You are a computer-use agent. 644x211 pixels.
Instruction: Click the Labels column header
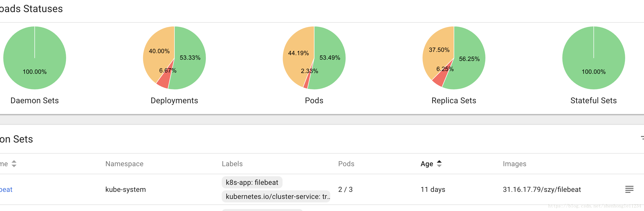click(x=232, y=164)
